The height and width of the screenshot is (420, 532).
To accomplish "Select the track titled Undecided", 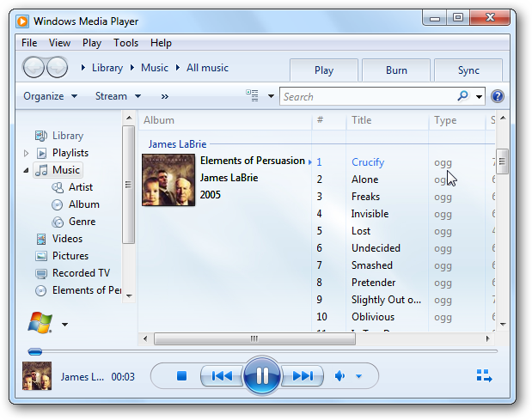I will click(376, 248).
